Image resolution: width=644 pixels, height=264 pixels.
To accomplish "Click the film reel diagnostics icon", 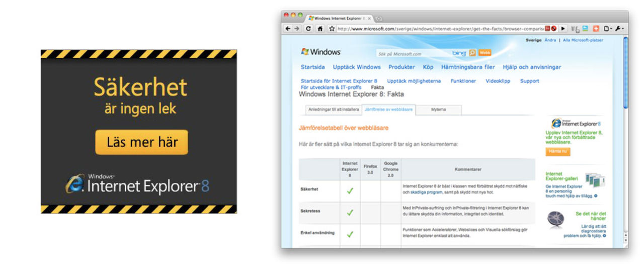I will (x=555, y=218).
